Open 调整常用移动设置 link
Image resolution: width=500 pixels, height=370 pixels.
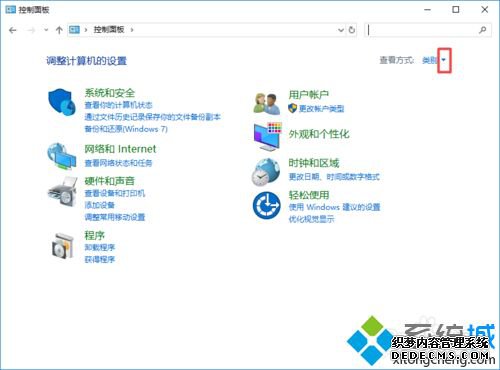tap(115, 217)
